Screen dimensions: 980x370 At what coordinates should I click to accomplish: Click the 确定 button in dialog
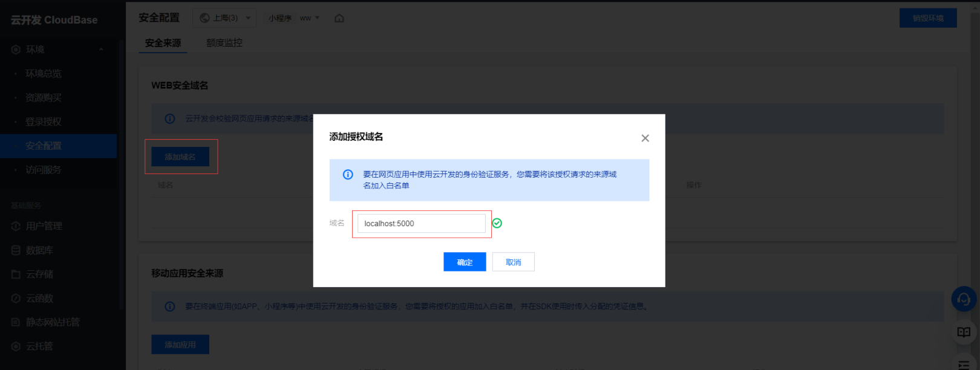click(x=465, y=262)
